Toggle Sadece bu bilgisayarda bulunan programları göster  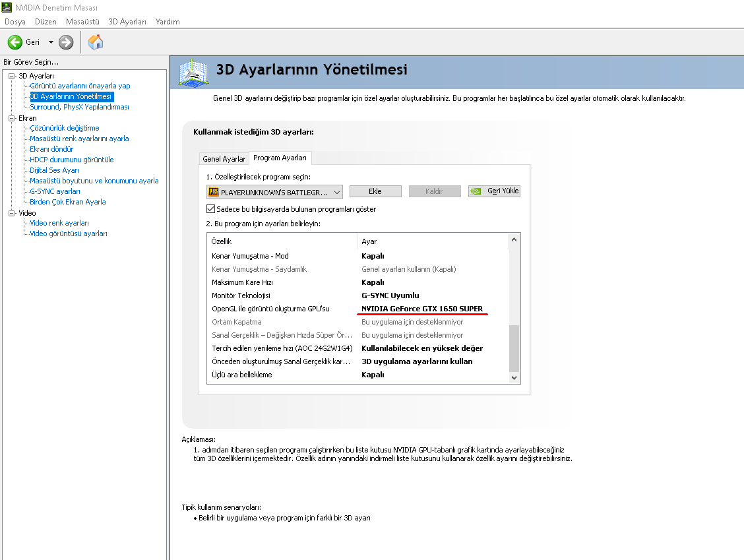click(210, 209)
